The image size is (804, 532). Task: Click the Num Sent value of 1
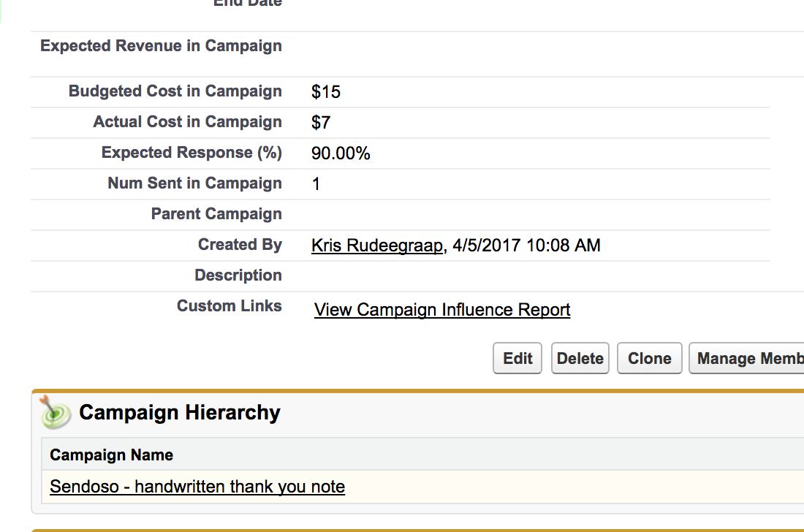click(316, 184)
